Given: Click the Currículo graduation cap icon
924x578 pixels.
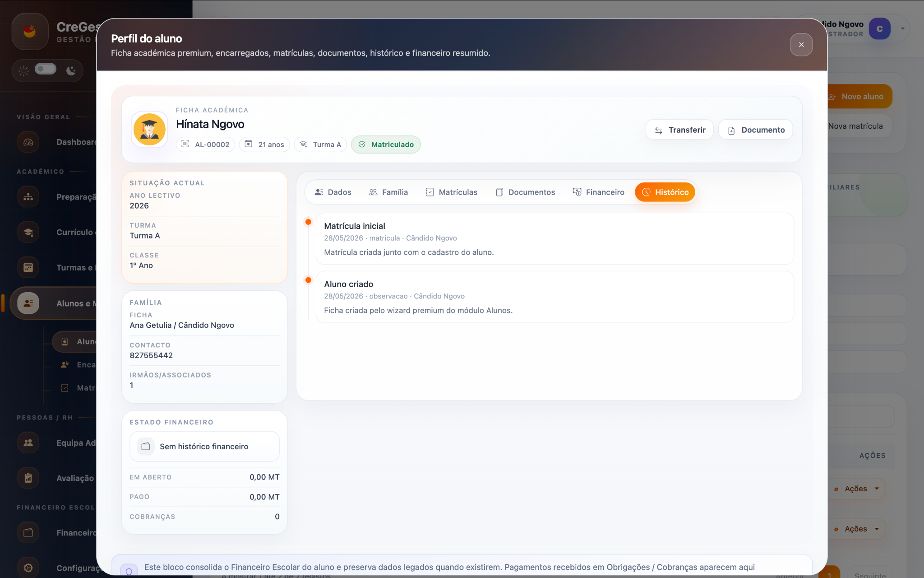Looking at the screenshot, I should (x=28, y=232).
